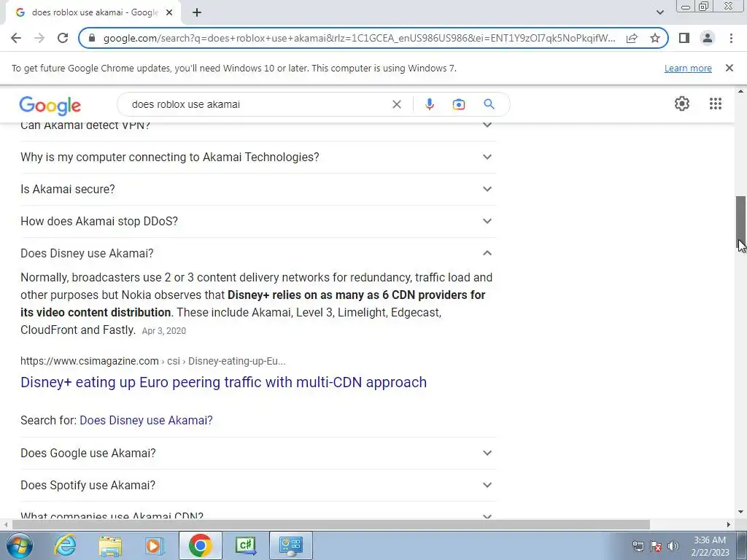
Task: Search for 'Does Disney use Akamai?' link
Action: pyautogui.click(x=146, y=420)
